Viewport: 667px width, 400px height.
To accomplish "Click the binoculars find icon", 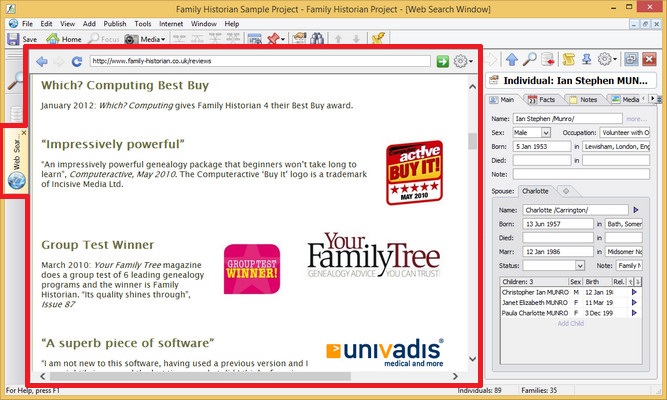I will pyautogui.click(x=317, y=39).
